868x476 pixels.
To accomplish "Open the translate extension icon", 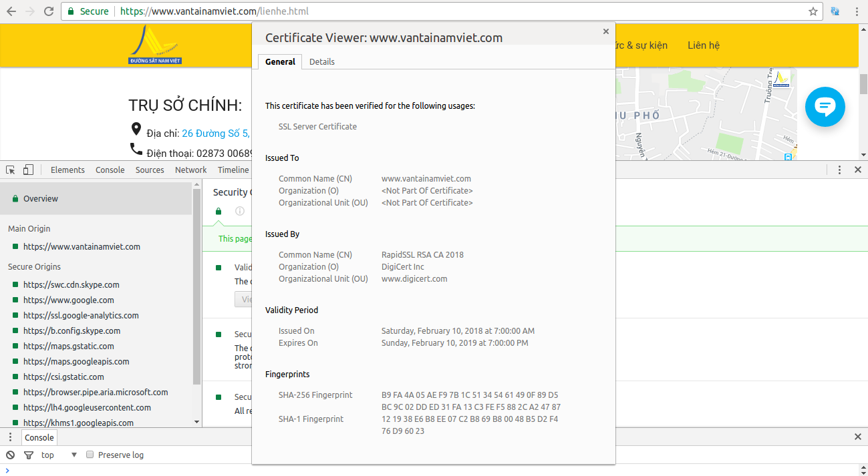I will coord(835,11).
